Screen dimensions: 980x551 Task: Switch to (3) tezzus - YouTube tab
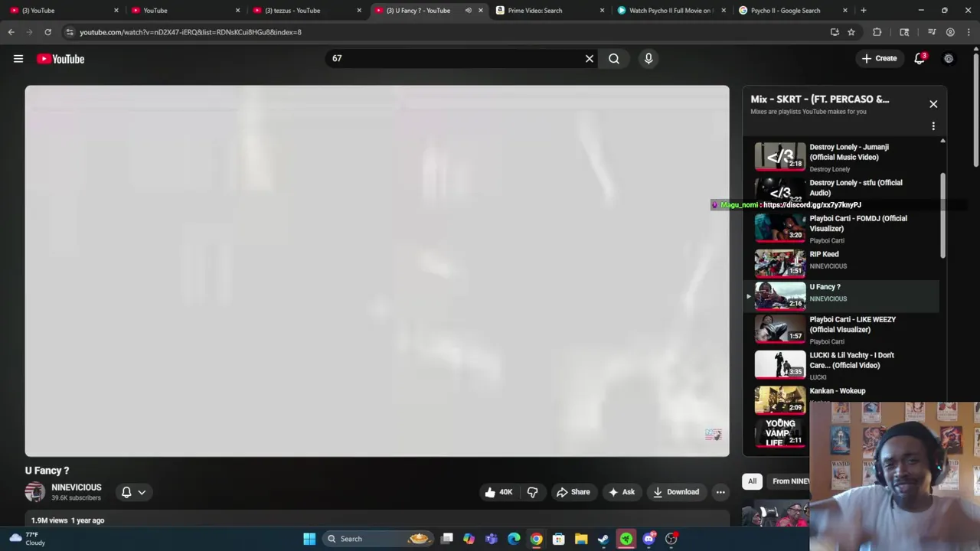tap(306, 11)
